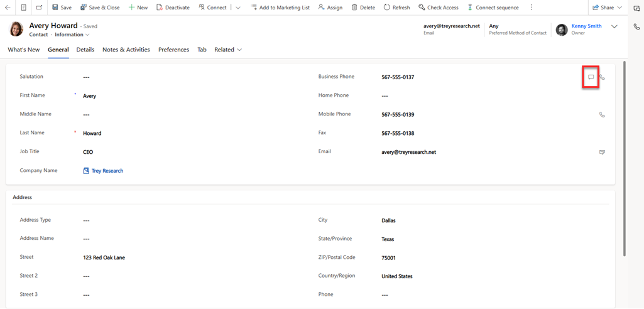
Task: Open the more commands overflow menu
Action: coord(532,8)
